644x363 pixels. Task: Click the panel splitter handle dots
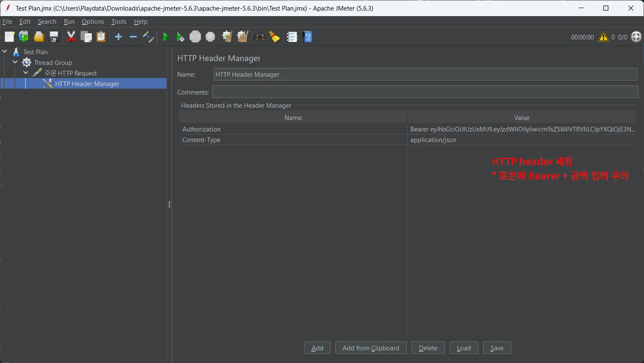point(169,204)
